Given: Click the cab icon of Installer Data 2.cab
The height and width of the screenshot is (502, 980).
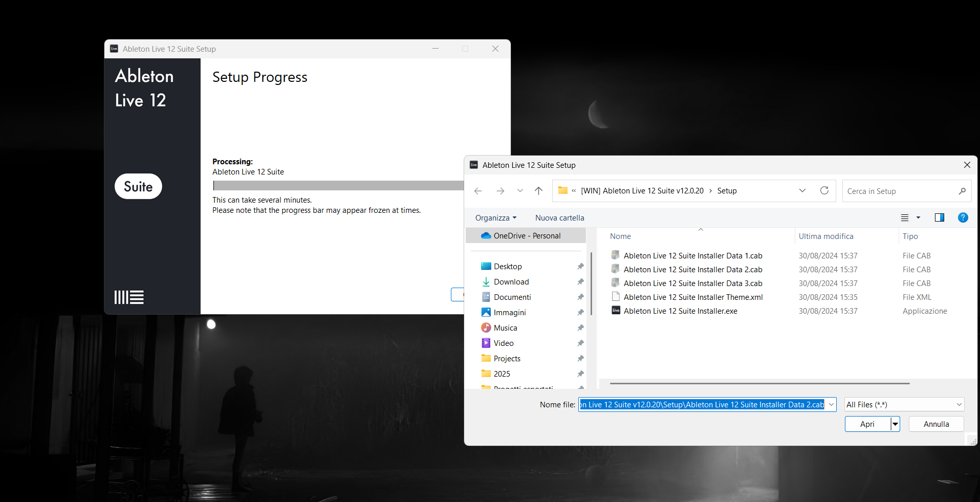Looking at the screenshot, I should pyautogui.click(x=616, y=269).
